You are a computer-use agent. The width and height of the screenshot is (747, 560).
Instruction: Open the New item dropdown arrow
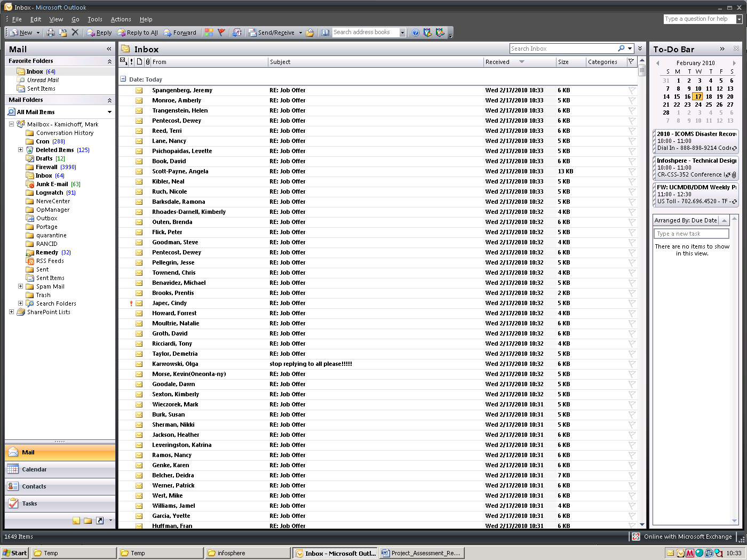[38, 33]
